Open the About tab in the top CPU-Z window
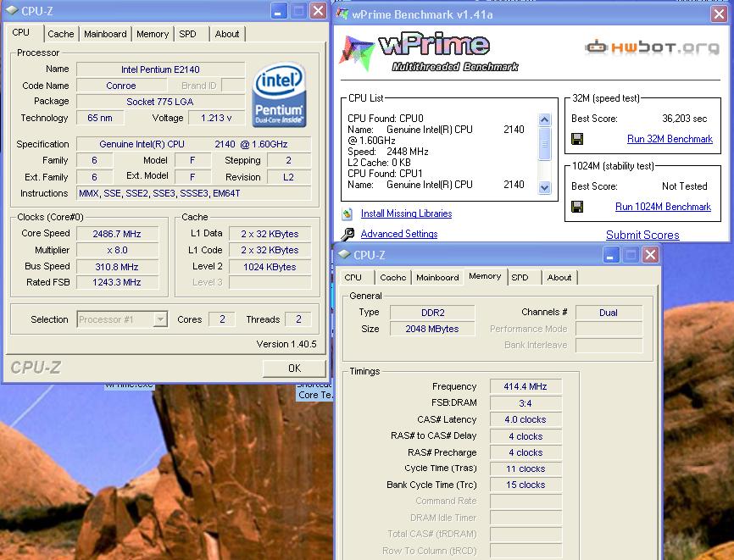This screenshot has width=734, height=560. pyautogui.click(x=227, y=34)
